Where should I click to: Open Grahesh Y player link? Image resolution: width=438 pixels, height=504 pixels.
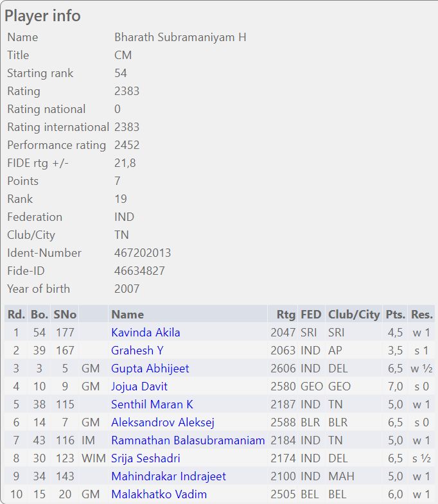(x=137, y=351)
